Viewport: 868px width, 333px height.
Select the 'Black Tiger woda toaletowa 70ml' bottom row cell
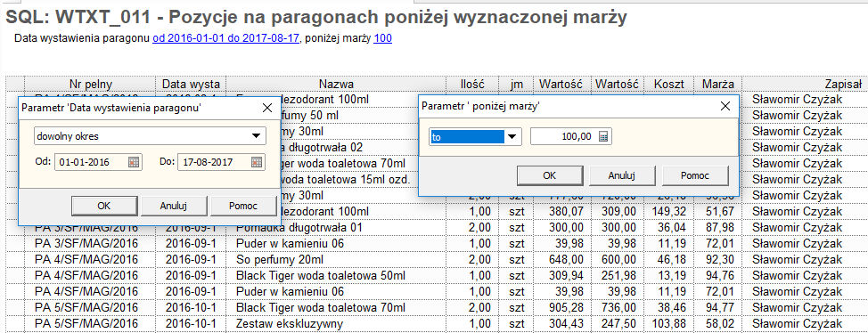[336, 307]
